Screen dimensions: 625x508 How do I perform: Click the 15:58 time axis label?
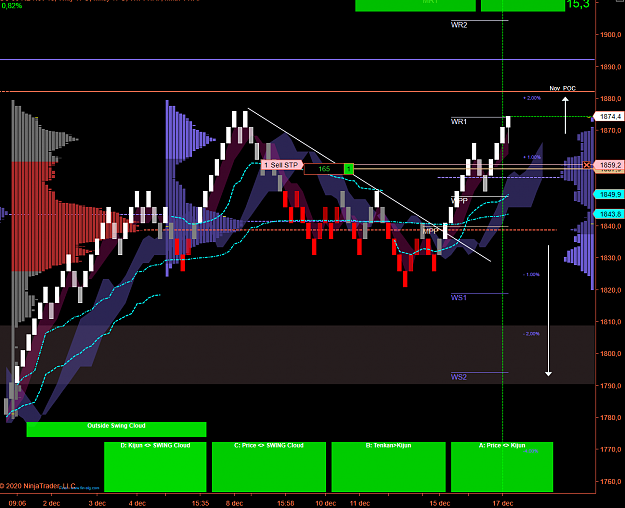286,503
